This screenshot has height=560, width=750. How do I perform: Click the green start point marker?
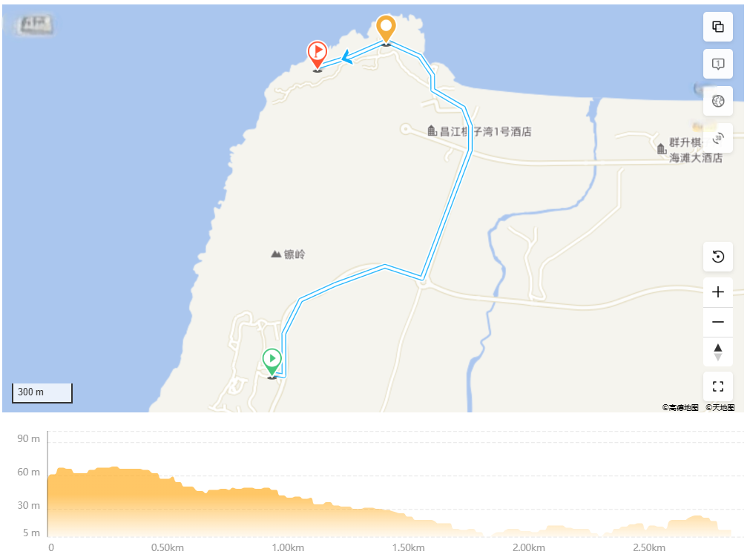click(x=272, y=363)
